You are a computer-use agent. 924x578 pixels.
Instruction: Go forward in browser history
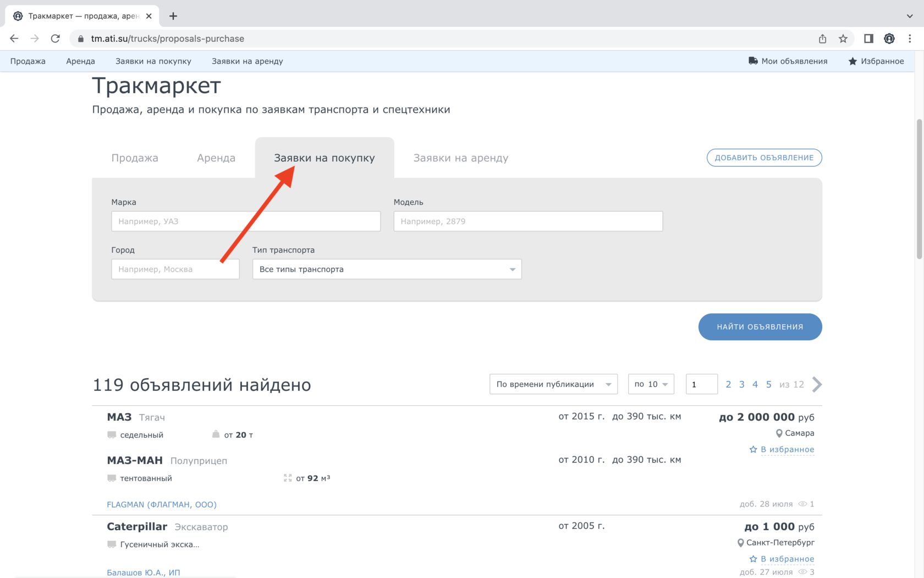coord(35,39)
